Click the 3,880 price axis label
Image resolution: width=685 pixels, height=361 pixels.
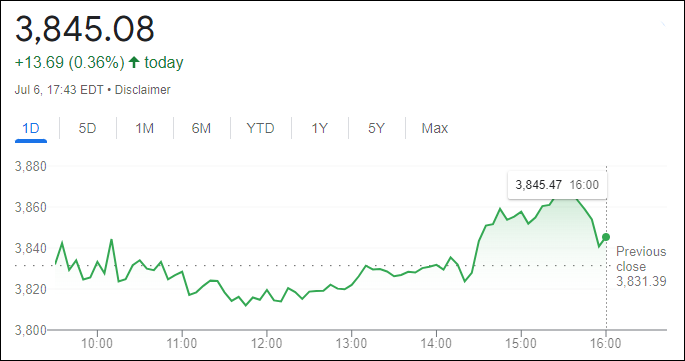pos(31,167)
